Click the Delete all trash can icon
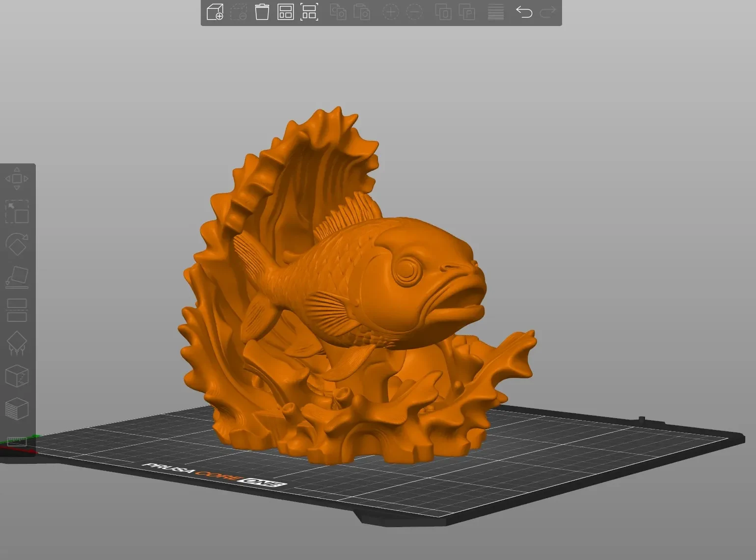Image resolution: width=756 pixels, height=560 pixels. (262, 12)
